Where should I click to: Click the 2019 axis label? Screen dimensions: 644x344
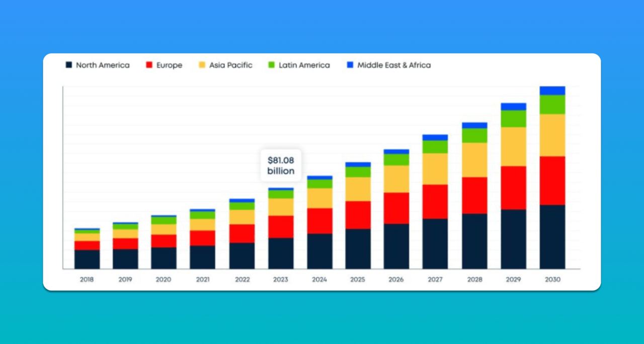[125, 280]
